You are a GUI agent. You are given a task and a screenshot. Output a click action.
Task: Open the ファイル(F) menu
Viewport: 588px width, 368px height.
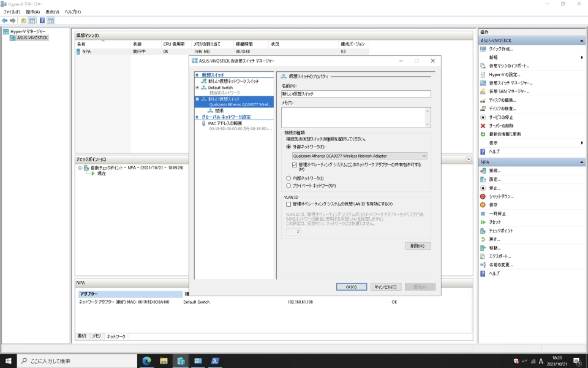pos(12,12)
